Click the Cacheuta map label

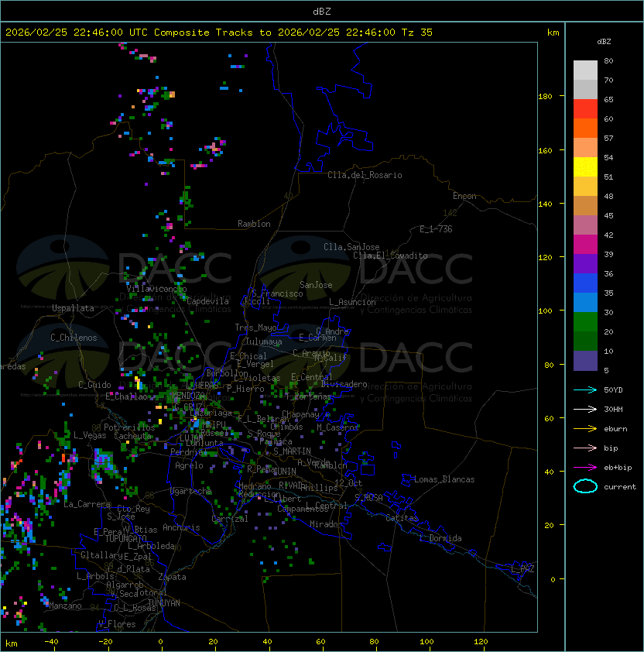click(132, 436)
